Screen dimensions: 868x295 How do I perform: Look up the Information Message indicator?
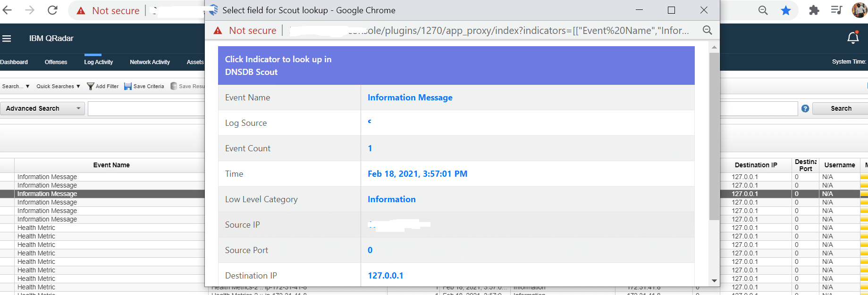point(410,98)
